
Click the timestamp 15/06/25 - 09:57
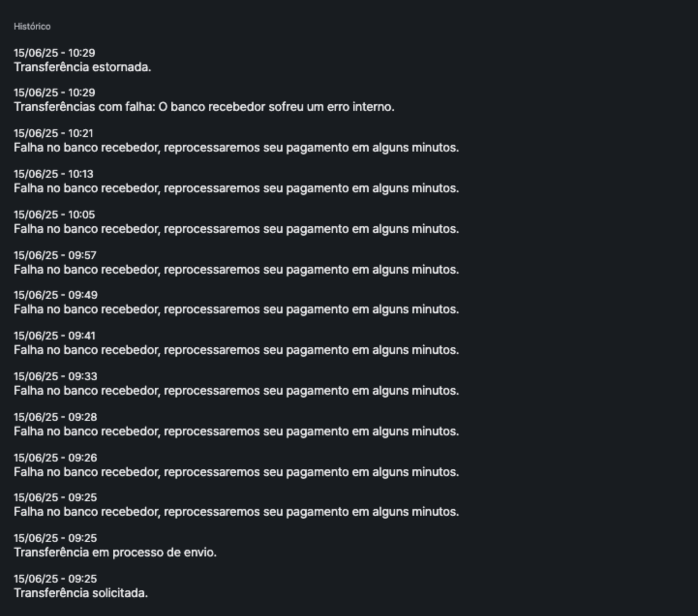point(55,255)
